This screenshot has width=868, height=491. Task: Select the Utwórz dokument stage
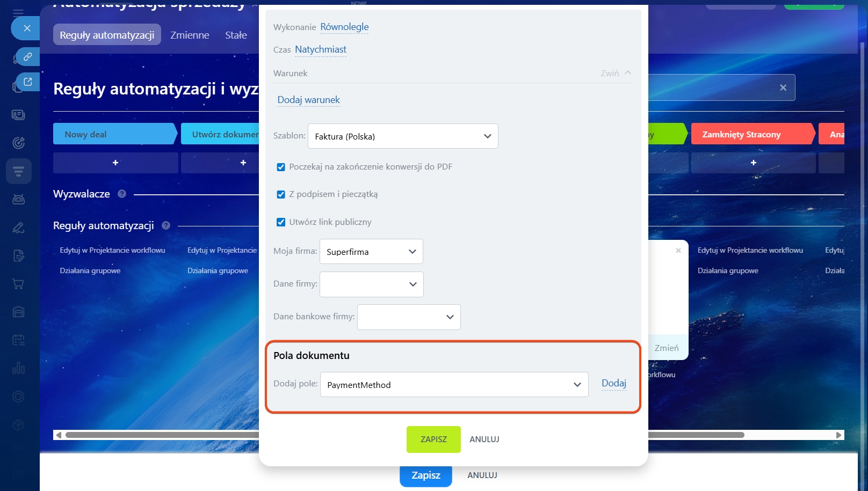tap(220, 134)
